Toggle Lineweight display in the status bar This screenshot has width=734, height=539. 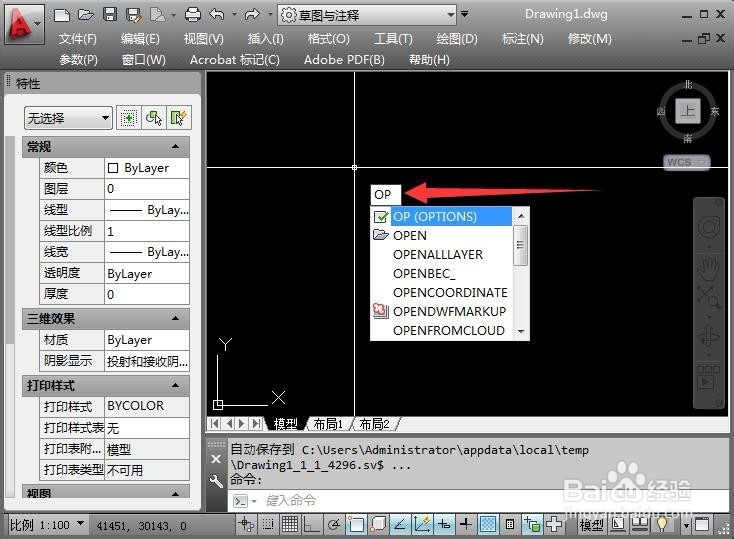pos(465,524)
